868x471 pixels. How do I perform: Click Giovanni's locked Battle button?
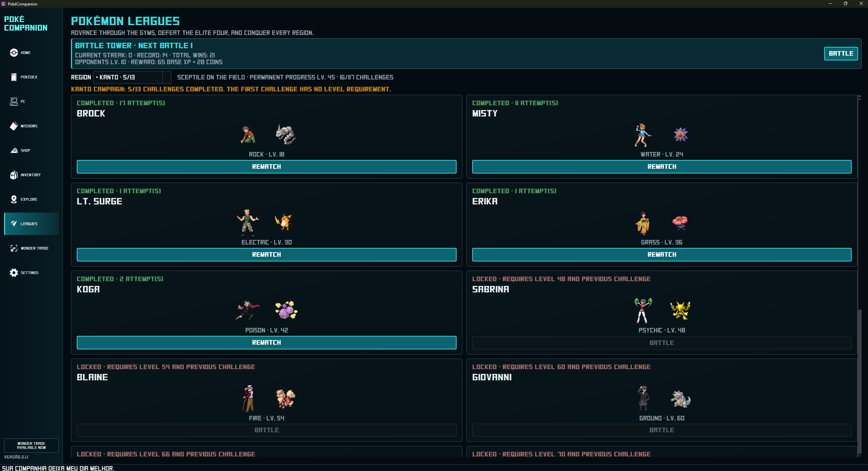tap(662, 430)
